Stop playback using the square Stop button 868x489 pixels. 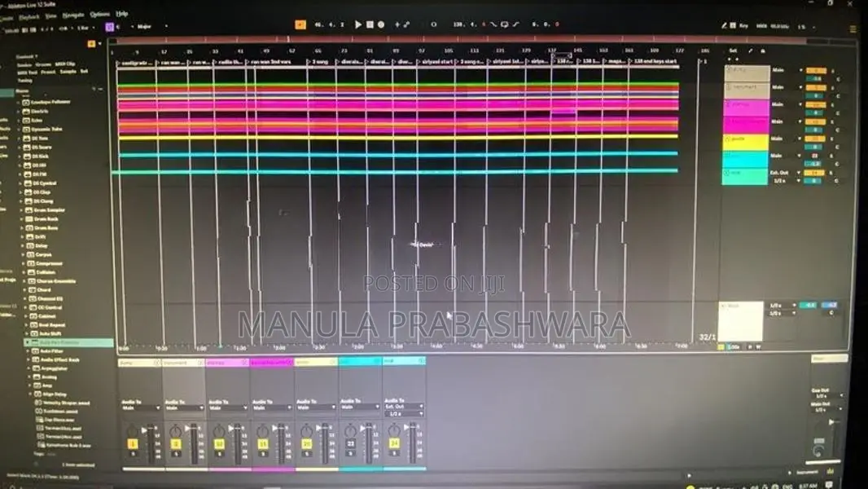[x=370, y=24]
